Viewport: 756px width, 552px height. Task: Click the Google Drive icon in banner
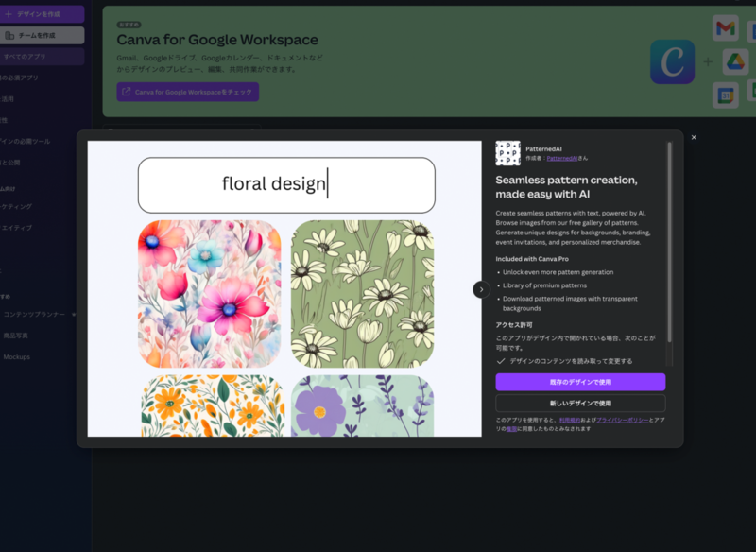pyautogui.click(x=735, y=61)
